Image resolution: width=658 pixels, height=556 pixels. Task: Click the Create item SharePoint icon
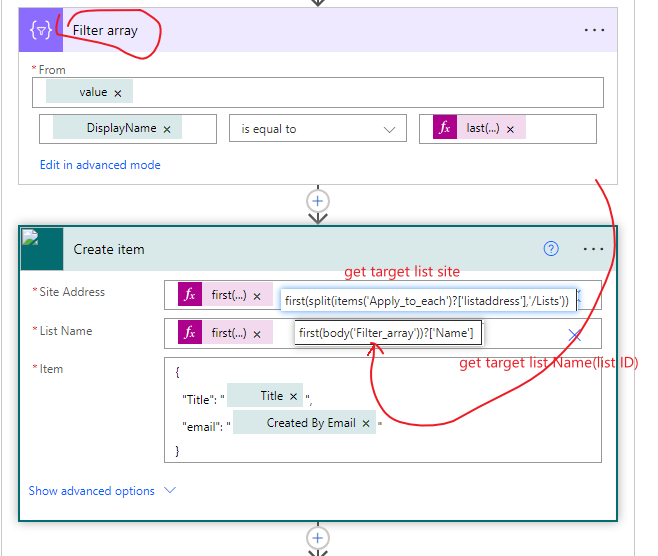point(42,249)
